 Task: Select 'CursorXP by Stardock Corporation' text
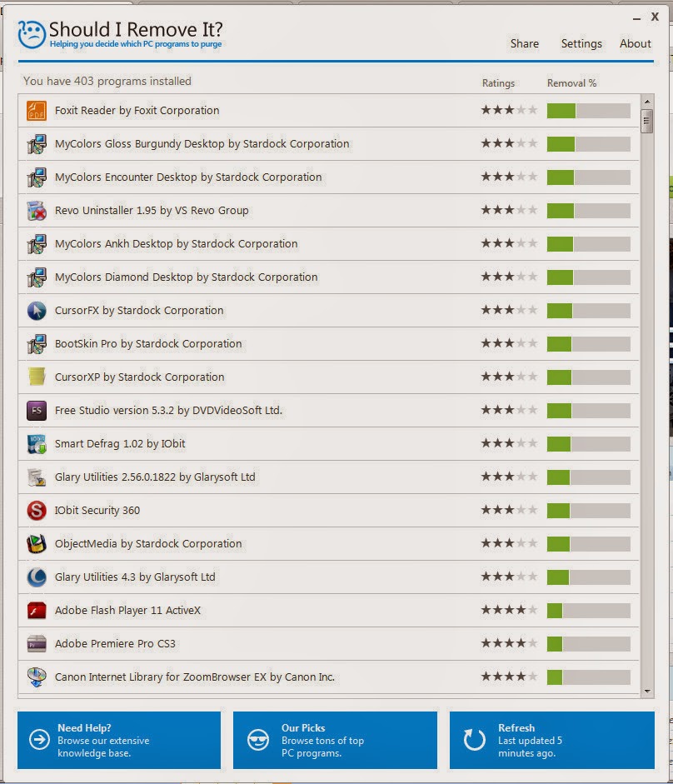click(139, 377)
